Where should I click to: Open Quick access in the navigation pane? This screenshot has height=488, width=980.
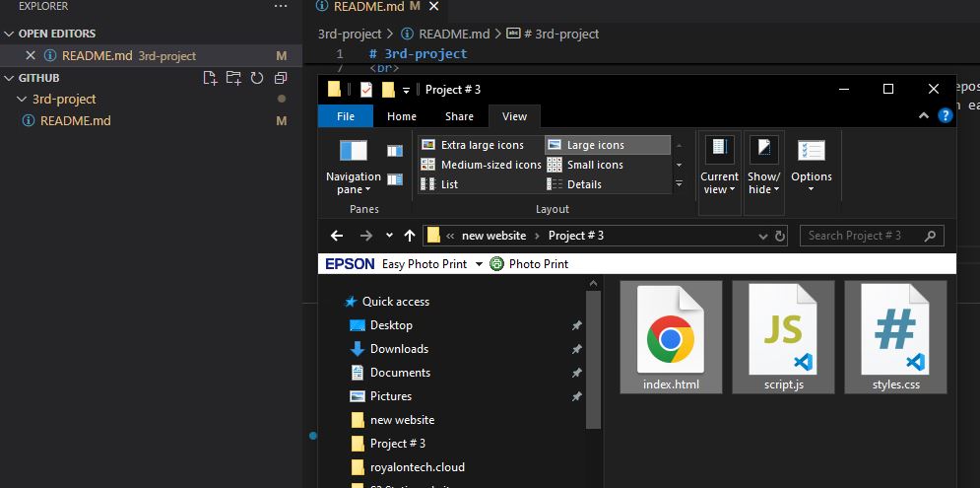(387, 302)
